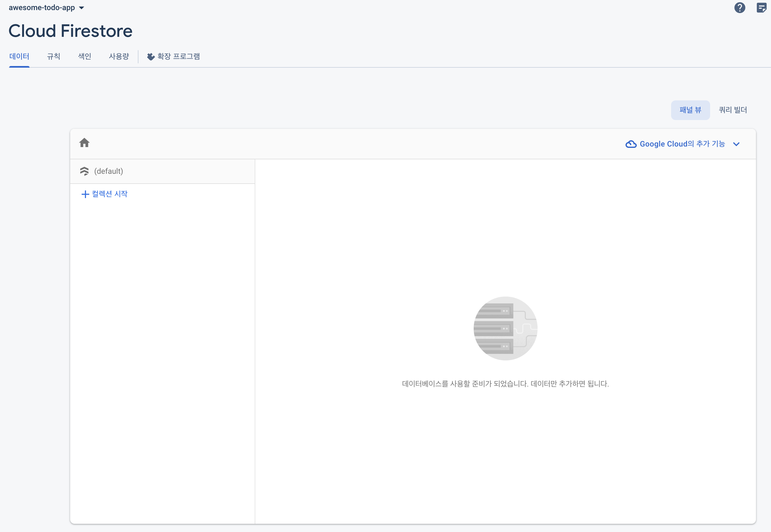Click the awesome-todo-app project name
The height and width of the screenshot is (532, 771).
pyautogui.click(x=42, y=8)
